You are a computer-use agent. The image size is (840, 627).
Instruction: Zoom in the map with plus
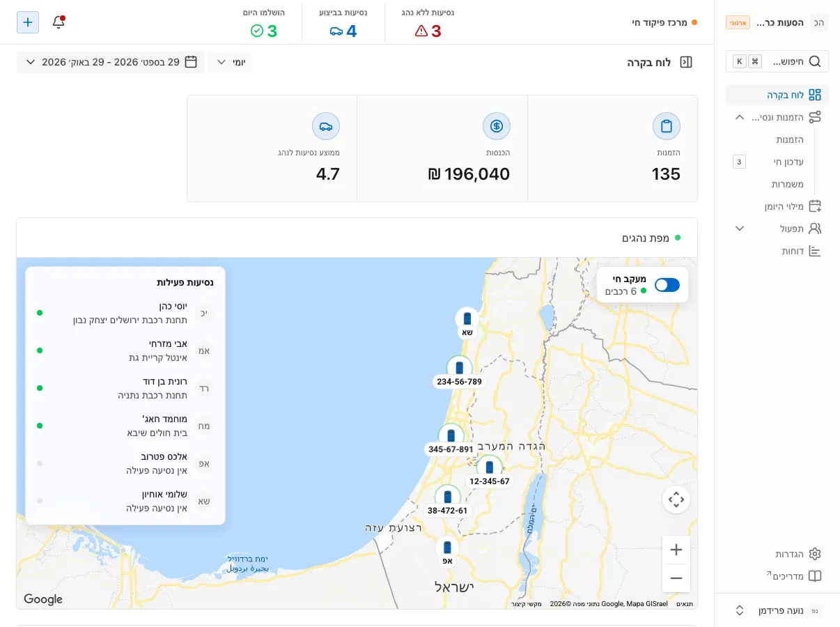(676, 550)
